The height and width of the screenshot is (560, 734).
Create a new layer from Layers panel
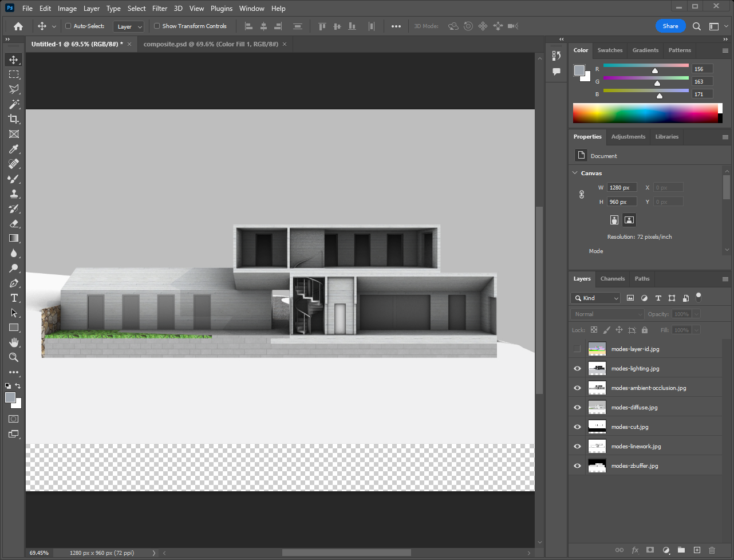pyautogui.click(x=697, y=550)
